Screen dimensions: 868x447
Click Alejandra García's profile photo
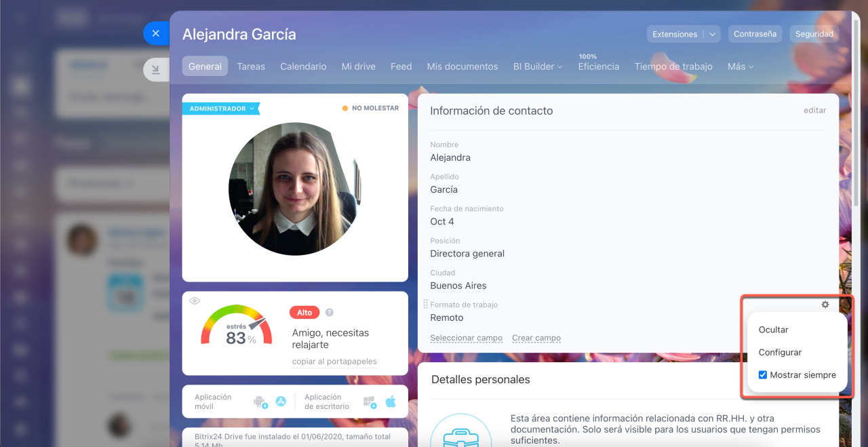point(295,189)
